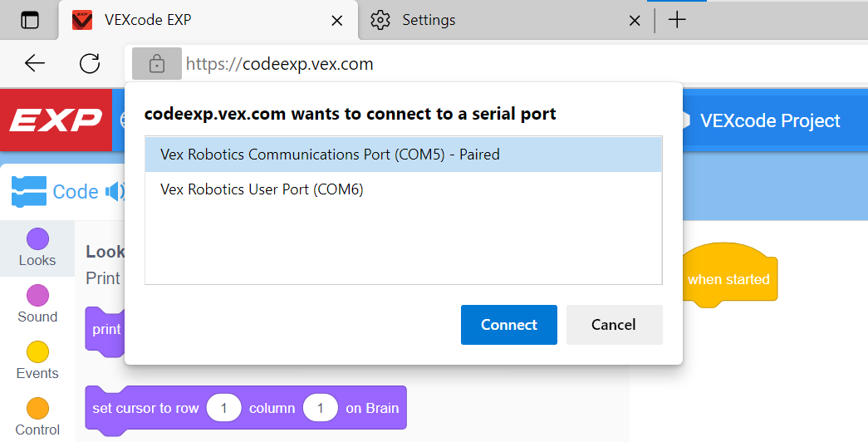The image size is (868, 442).
Task: Click the row number field in set cursor block
Action: (x=223, y=408)
